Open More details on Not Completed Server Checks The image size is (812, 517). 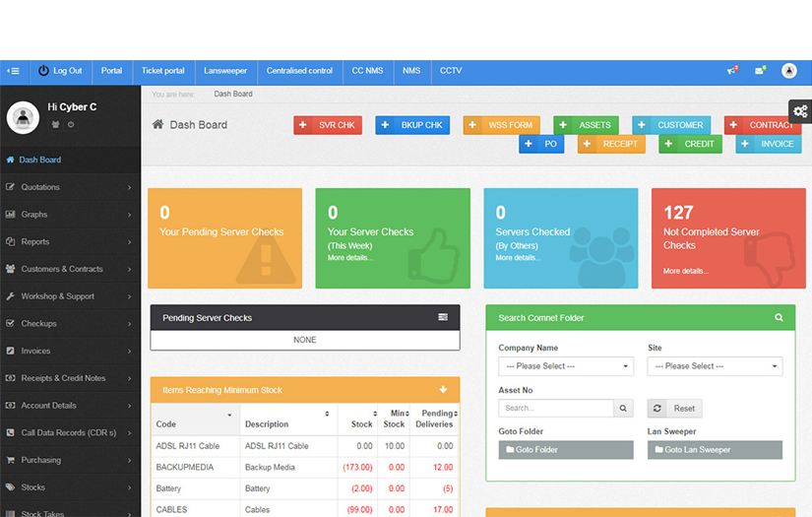click(686, 271)
